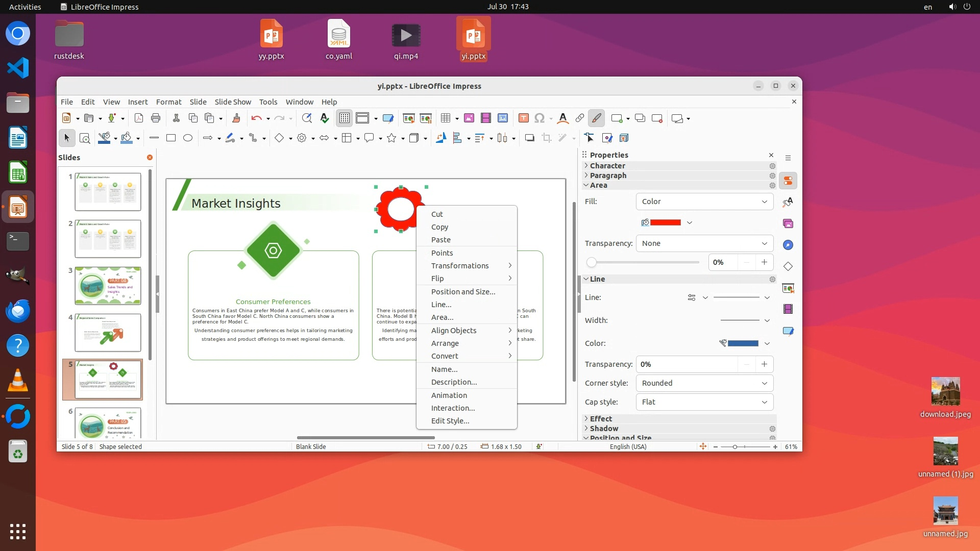Click the Crop Image tool icon
Image resolution: width=980 pixels, height=551 pixels.
coord(547,138)
